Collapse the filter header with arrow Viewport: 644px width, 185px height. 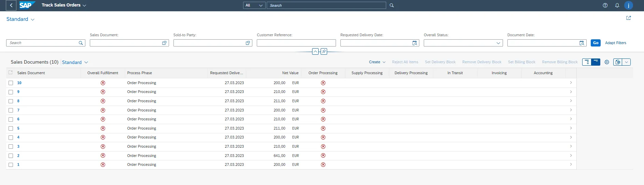pyautogui.click(x=315, y=52)
